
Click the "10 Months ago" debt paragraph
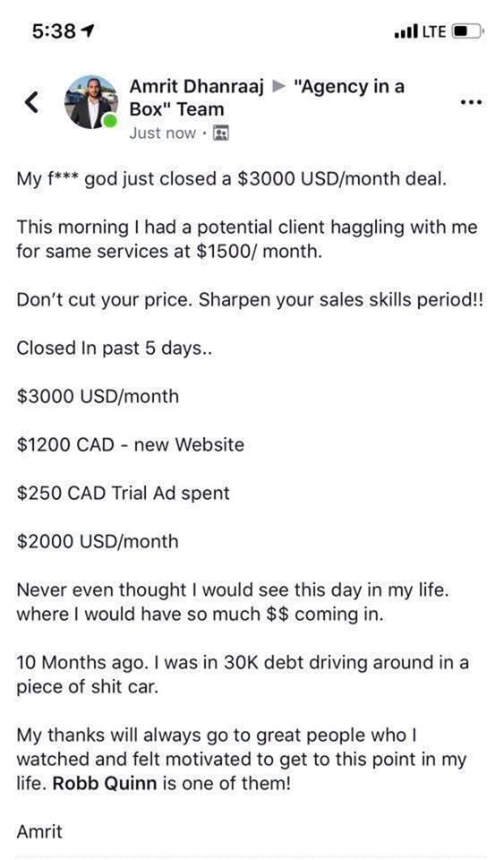click(243, 674)
